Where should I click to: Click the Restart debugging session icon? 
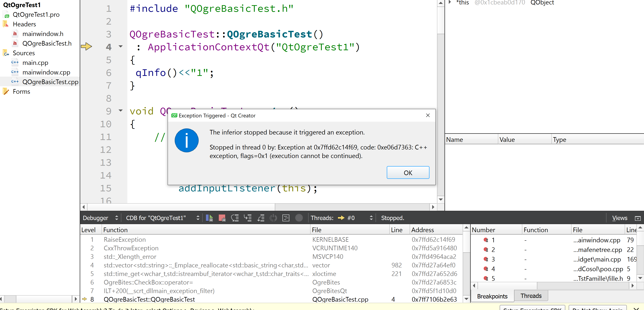(273, 218)
